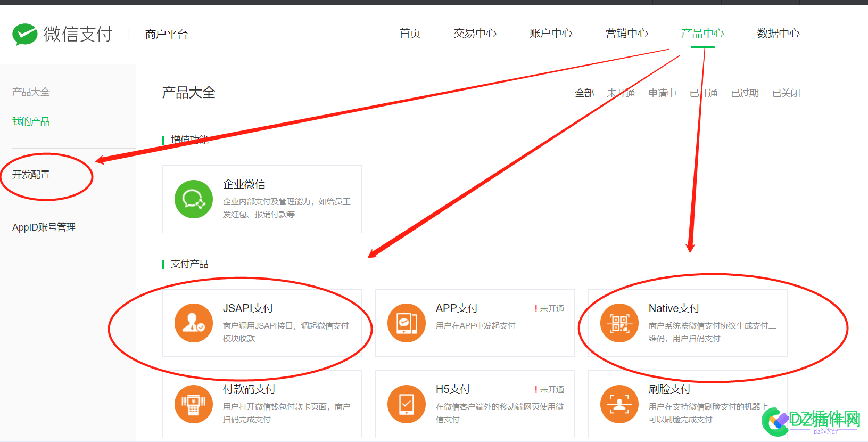
Task: Filter products by 全部
Action: tap(584, 93)
